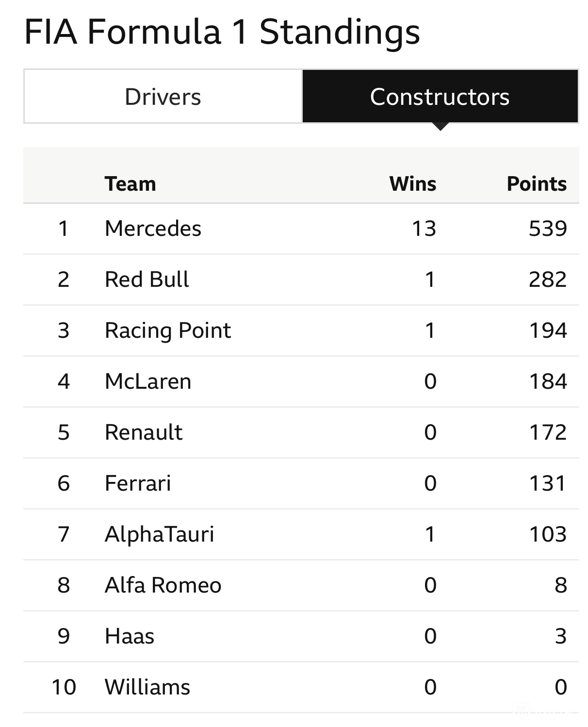Select the Alfa Romeo row
The width and height of the screenshot is (588, 727).
pos(301,585)
